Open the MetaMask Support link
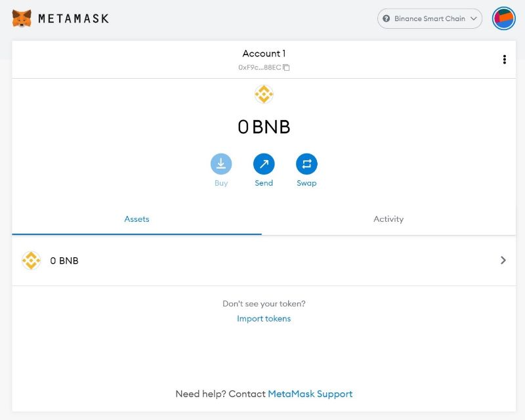Screen dimensions: 525x420 click(310, 394)
